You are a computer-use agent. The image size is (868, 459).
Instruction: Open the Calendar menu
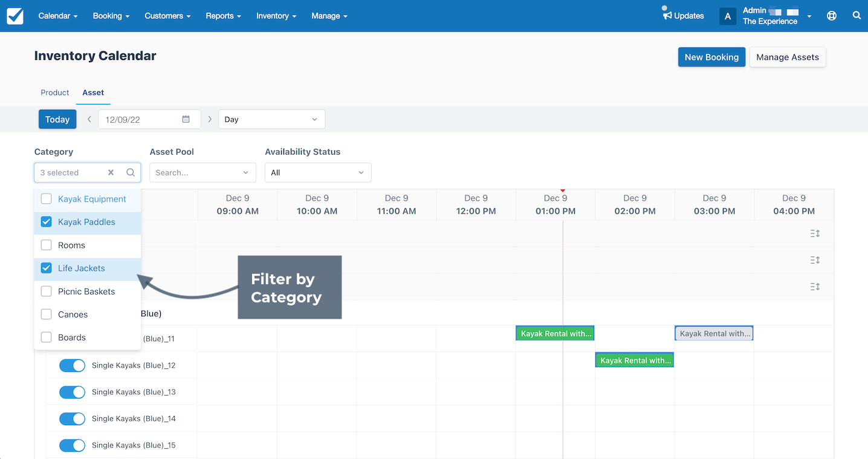pos(58,16)
